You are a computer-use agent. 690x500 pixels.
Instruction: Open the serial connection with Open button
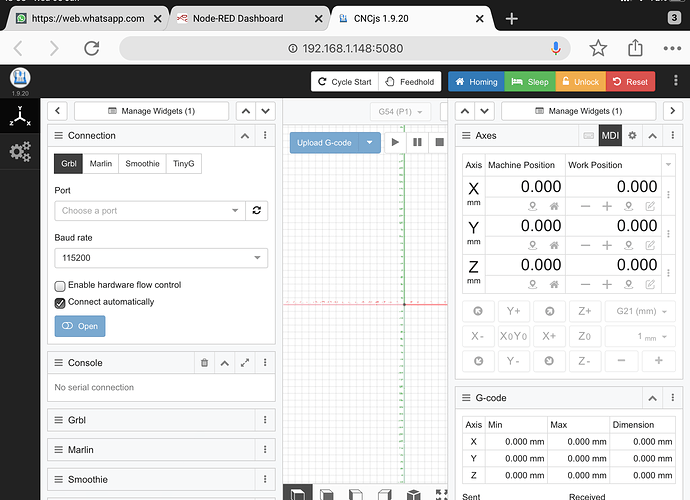80,326
